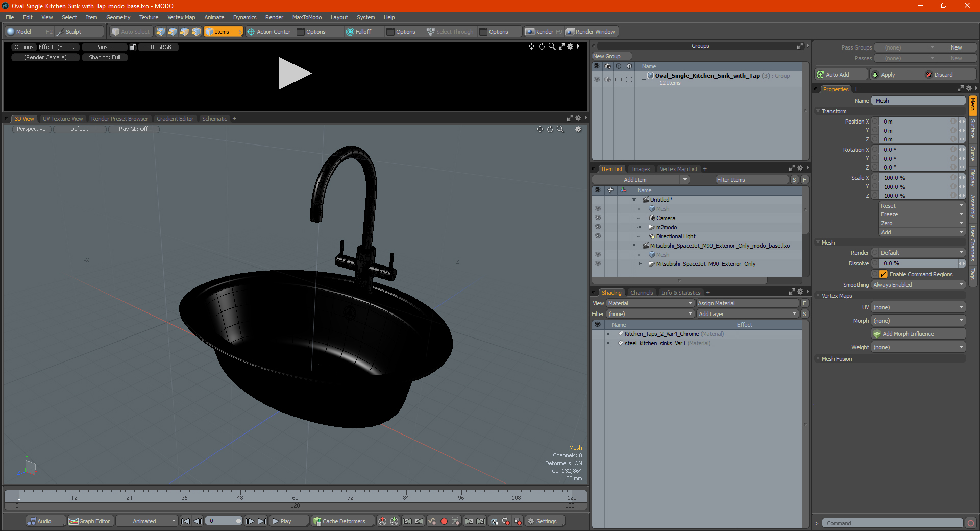Viewport: 980px width, 531px height.
Task: Toggle Falloff Options checkbox
Action: 390,32
